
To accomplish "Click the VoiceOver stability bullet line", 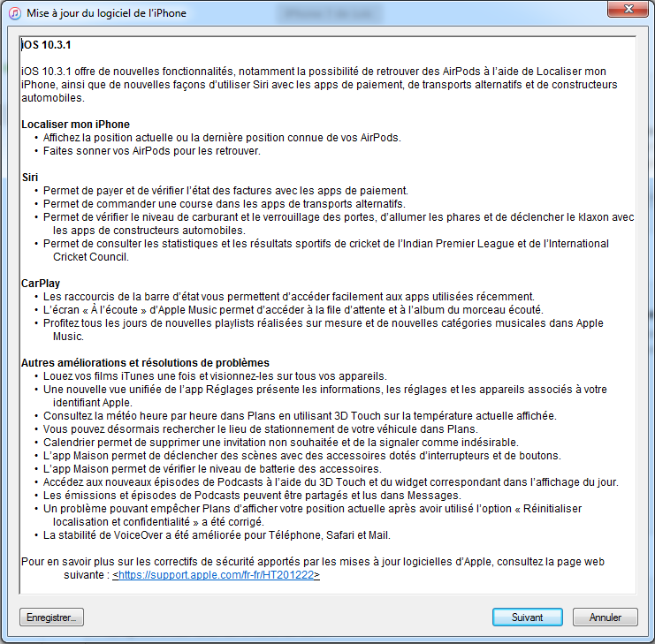I will click(217, 535).
